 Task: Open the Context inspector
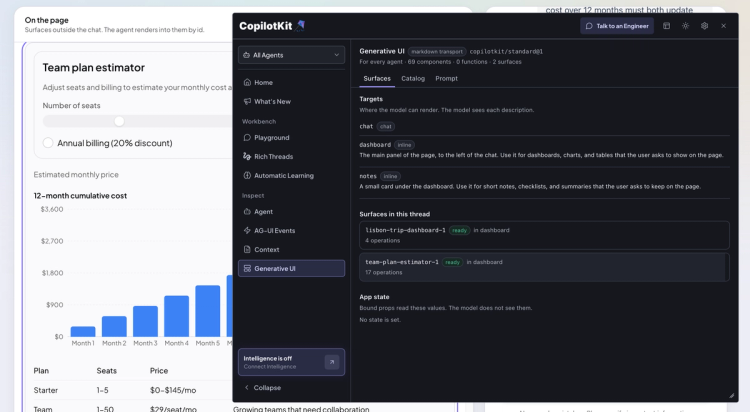(291, 249)
